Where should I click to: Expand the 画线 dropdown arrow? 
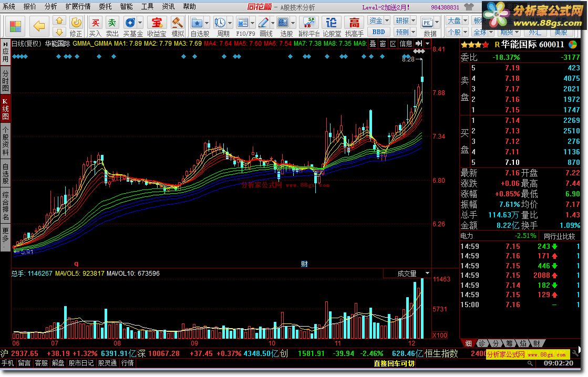click(x=273, y=23)
